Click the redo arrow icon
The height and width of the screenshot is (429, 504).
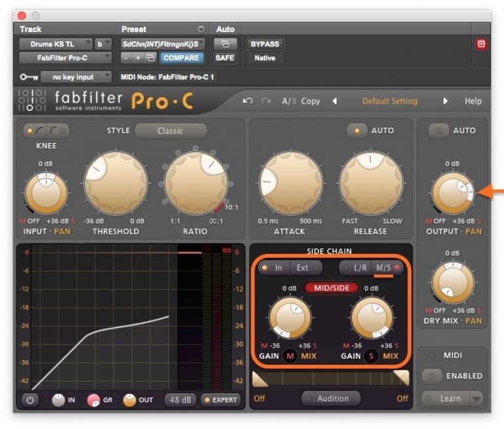coord(266,101)
